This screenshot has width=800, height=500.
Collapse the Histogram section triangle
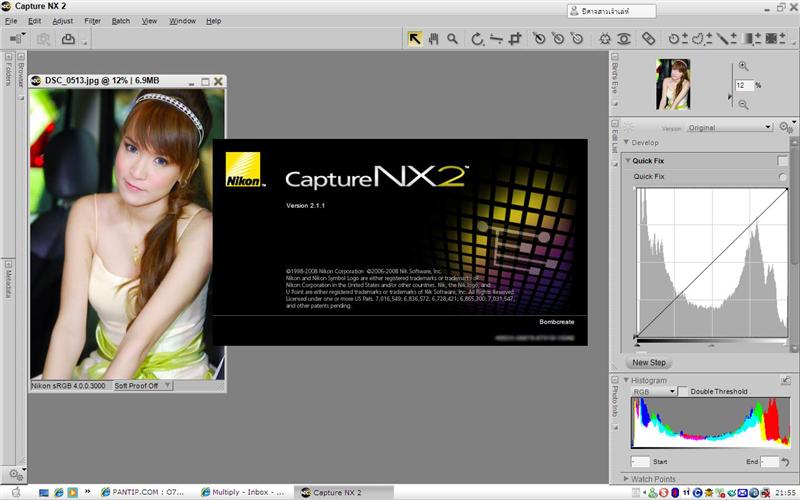(x=626, y=380)
